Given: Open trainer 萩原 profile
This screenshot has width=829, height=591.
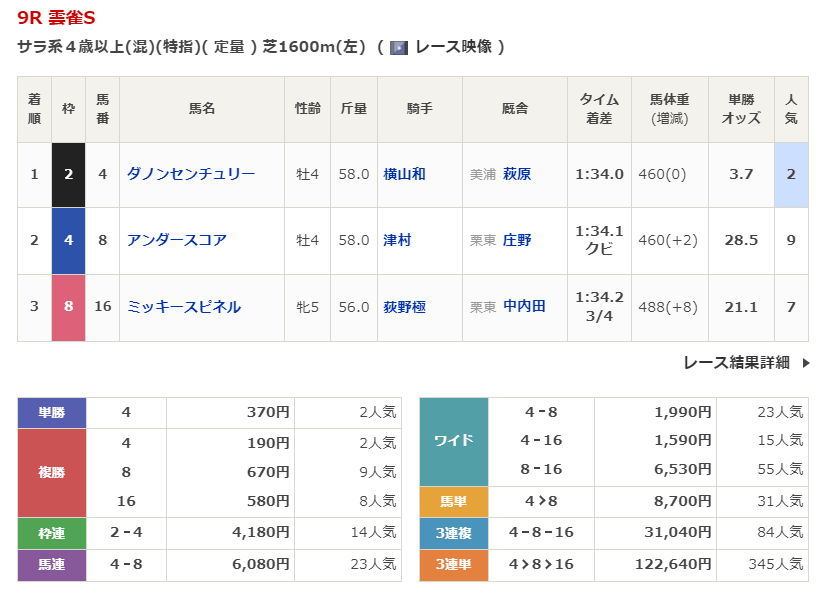Looking at the screenshot, I should 517,174.
